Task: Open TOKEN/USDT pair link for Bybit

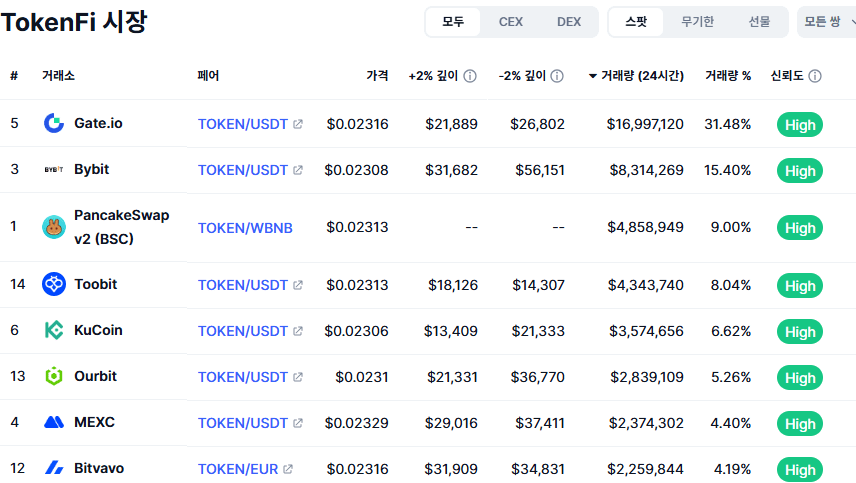Action: 242,170
